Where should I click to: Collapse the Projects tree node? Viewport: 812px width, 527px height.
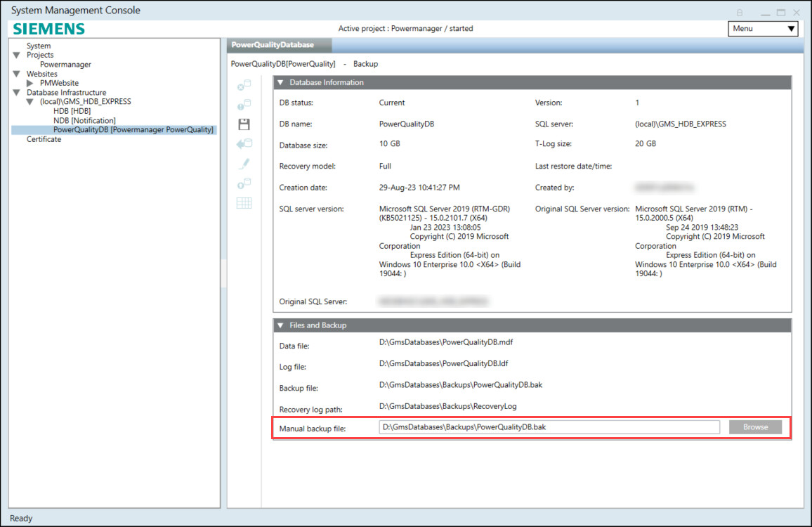click(x=17, y=55)
